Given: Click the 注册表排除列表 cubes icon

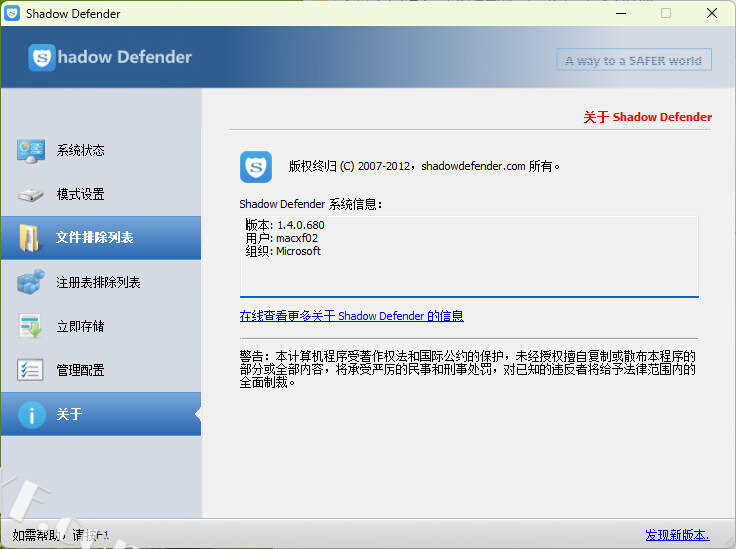Looking at the screenshot, I should click(31, 282).
